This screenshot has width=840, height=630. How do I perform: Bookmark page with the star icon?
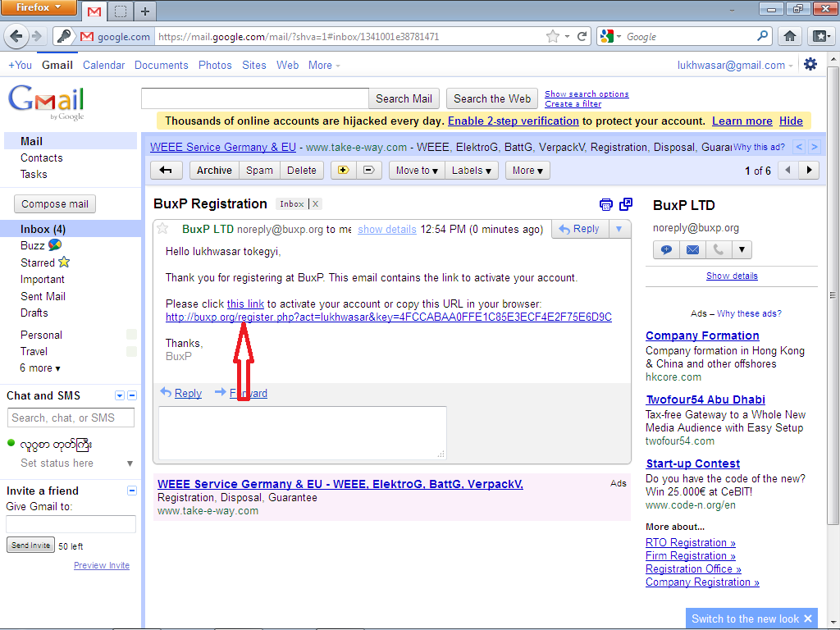(552, 36)
